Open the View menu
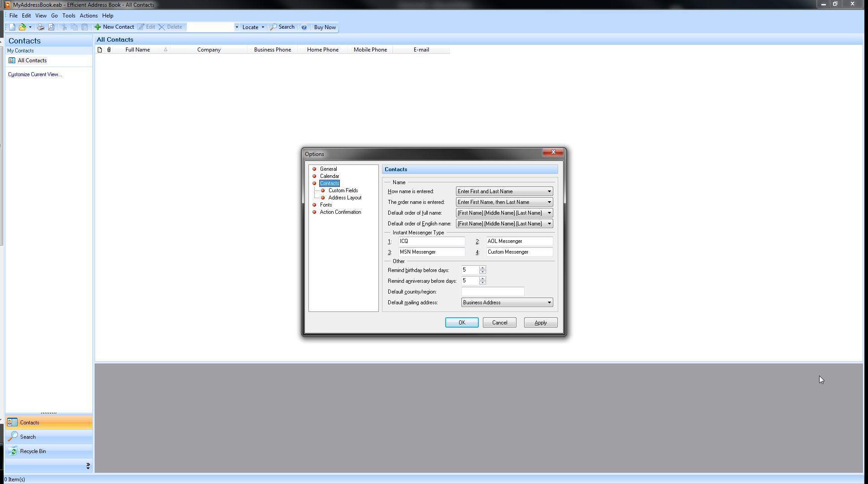The height and width of the screenshot is (484, 868). point(41,15)
